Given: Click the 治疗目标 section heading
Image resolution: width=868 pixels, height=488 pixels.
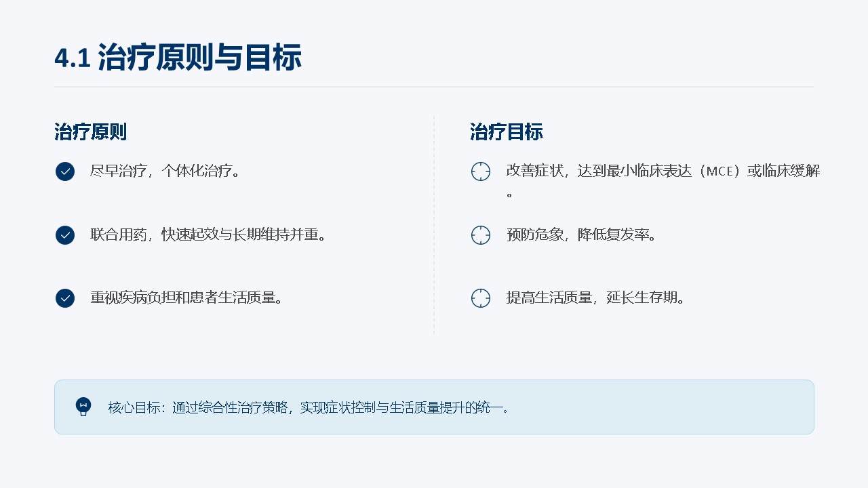Looking at the screenshot, I should coord(507,132).
